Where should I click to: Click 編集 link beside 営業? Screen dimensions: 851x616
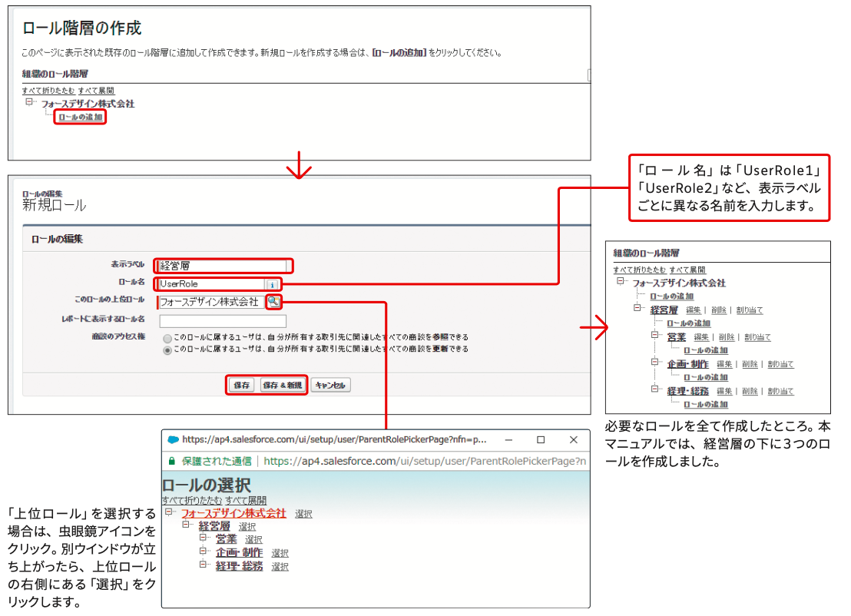click(701, 338)
